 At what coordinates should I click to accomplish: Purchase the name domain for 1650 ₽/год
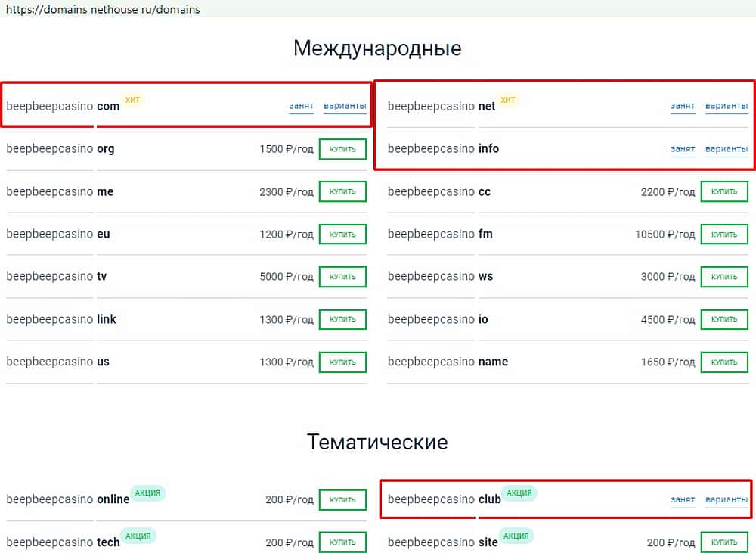(724, 362)
